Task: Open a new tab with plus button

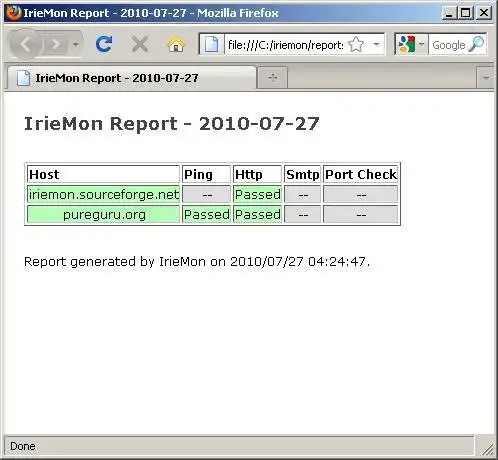Action: pos(273,78)
